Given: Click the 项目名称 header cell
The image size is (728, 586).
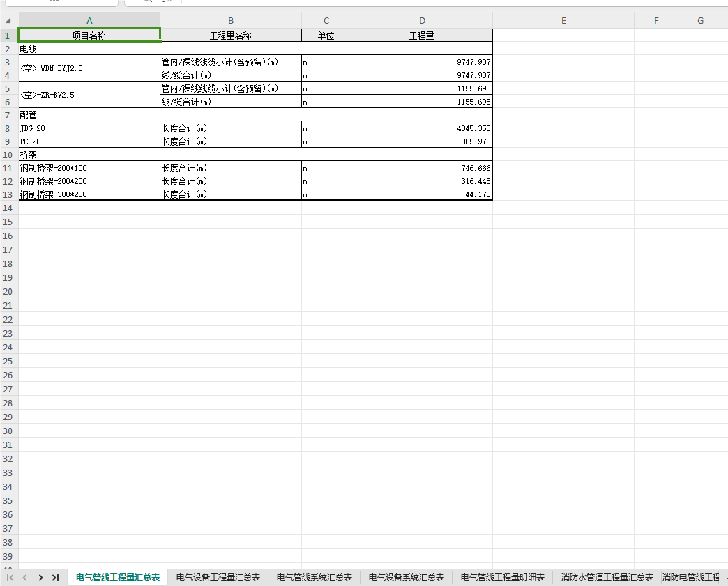Looking at the screenshot, I should point(90,36).
